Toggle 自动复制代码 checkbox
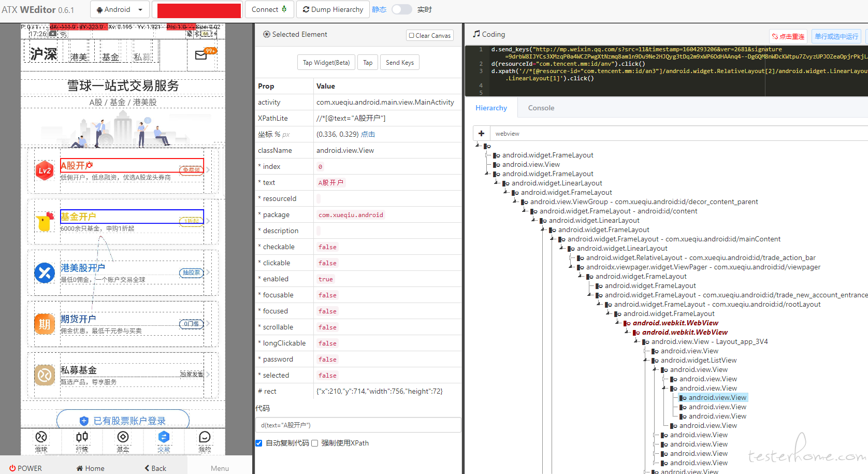Viewport: 868px width, 474px height. click(x=259, y=443)
